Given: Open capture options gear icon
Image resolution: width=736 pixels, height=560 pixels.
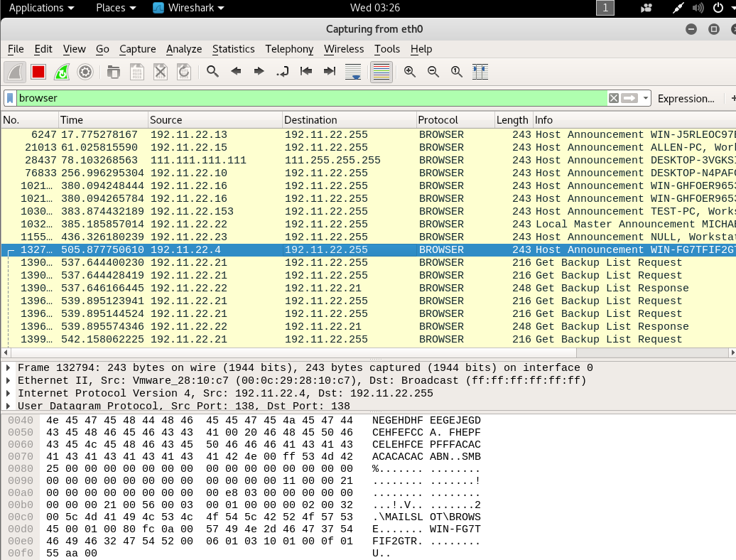Looking at the screenshot, I should pos(85,72).
